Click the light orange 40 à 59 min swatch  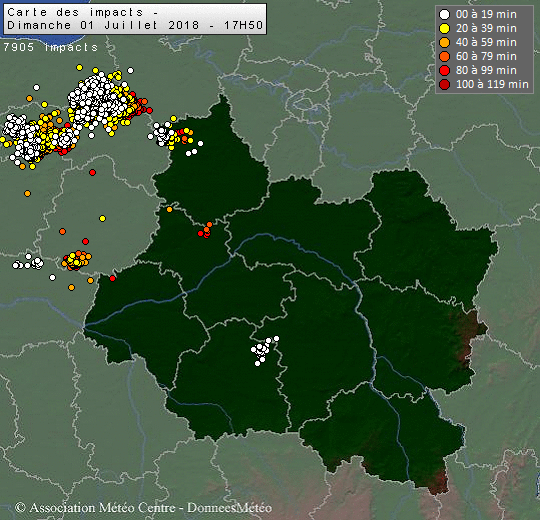point(445,42)
